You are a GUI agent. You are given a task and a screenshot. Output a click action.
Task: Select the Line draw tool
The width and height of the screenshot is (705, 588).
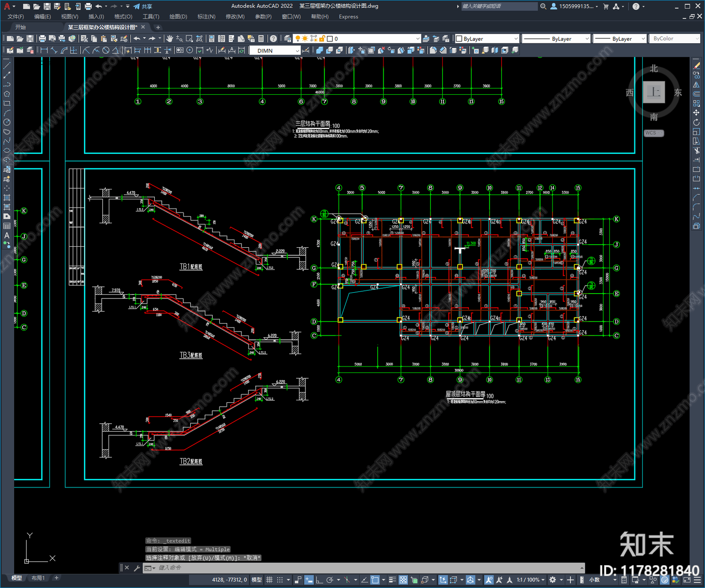(x=7, y=66)
